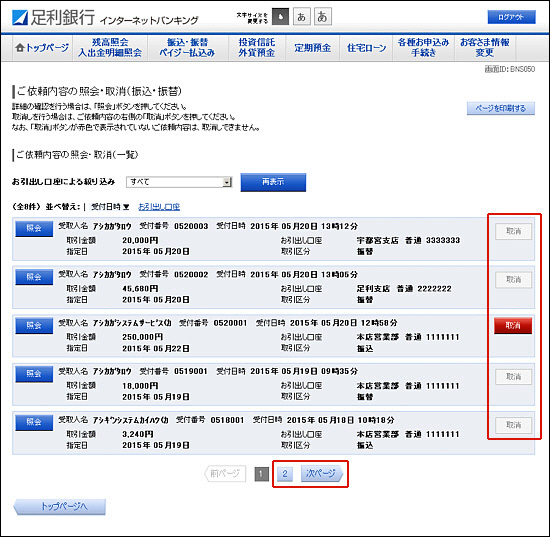
Task: Click receipt number 0520001 text
Action: (230, 323)
